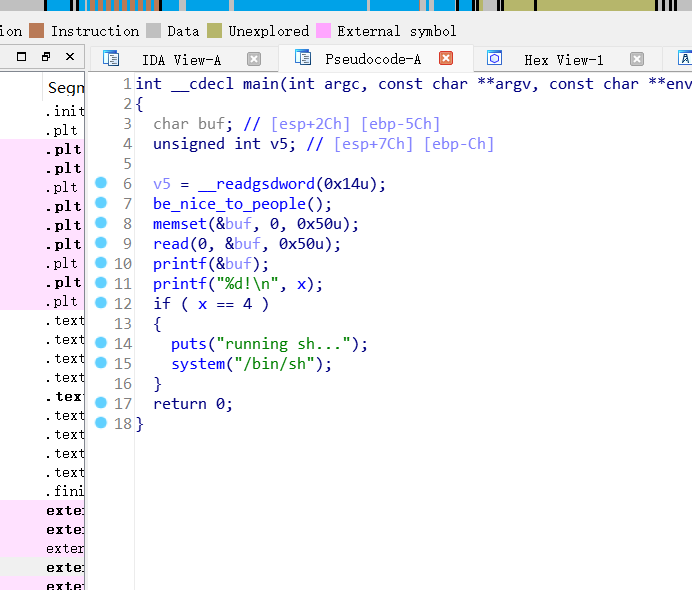Click the Instruction legend color swatch
Image resolution: width=692 pixels, height=590 pixels.
pos(37,31)
